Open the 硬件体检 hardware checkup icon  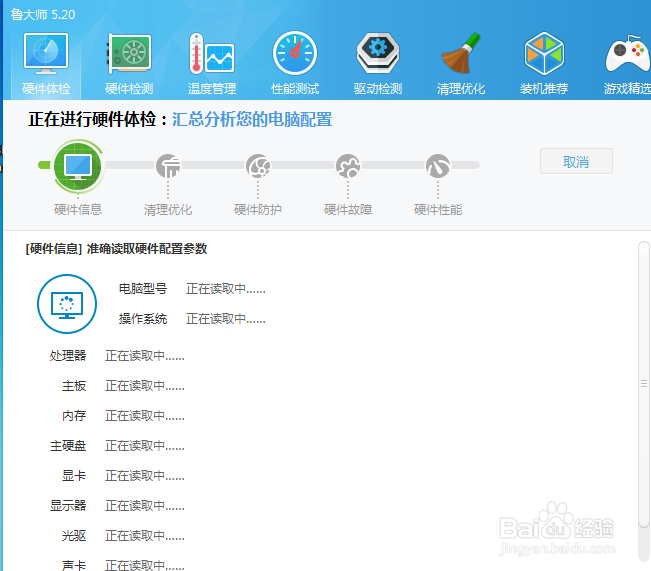(46, 53)
